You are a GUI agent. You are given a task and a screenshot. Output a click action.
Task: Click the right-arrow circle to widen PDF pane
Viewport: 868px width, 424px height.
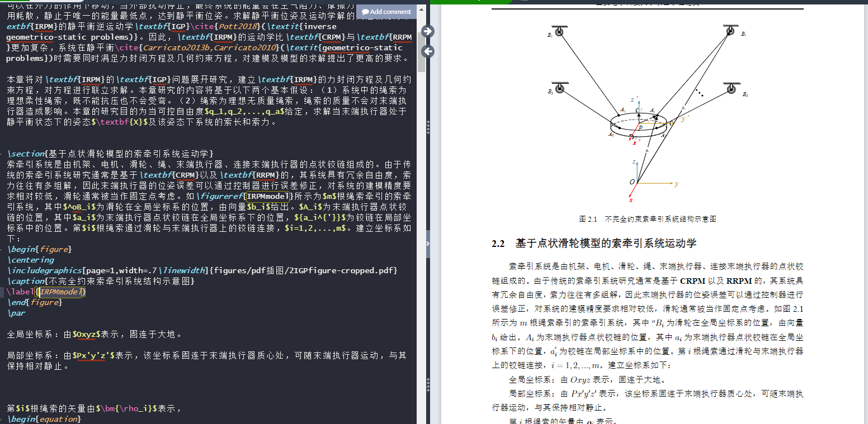(427, 31)
